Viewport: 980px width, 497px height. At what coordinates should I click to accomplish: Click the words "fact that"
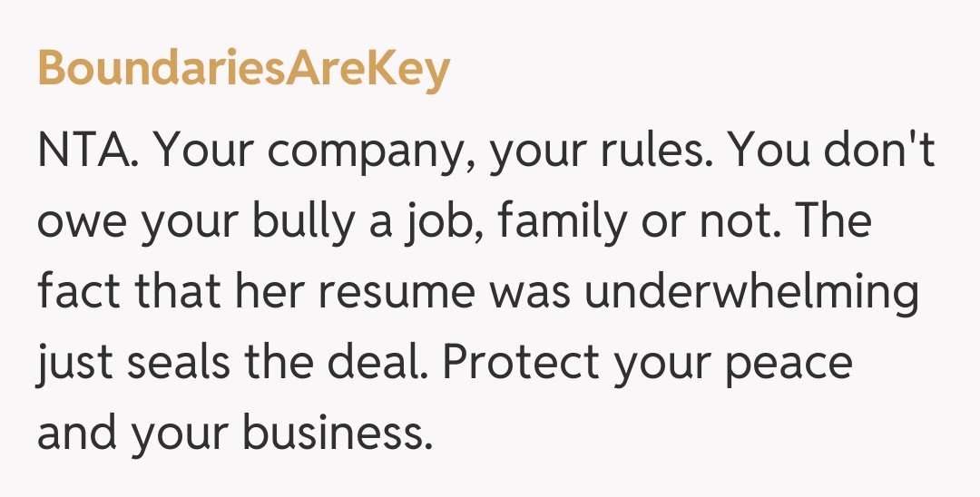coord(136,293)
